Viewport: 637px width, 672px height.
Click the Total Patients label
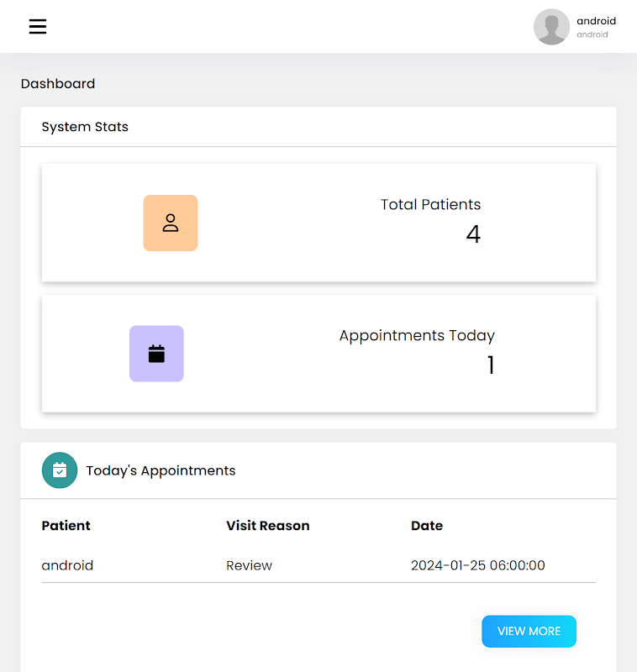point(430,204)
